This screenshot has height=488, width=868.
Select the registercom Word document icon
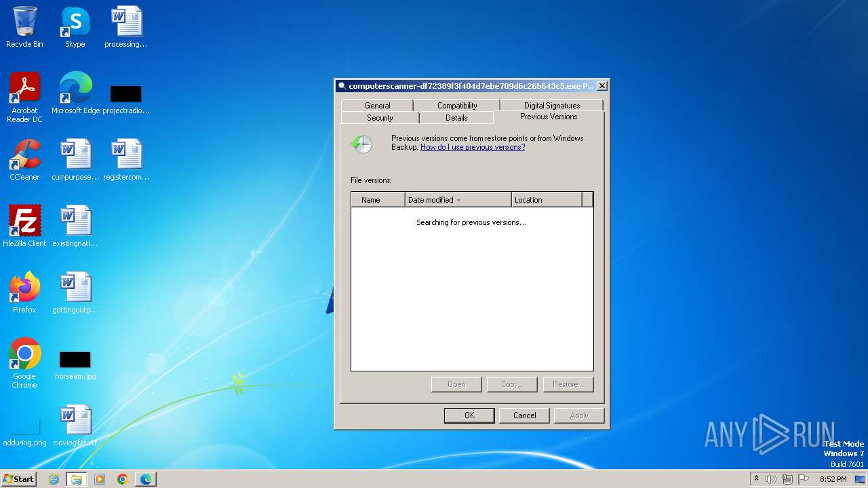click(126, 159)
